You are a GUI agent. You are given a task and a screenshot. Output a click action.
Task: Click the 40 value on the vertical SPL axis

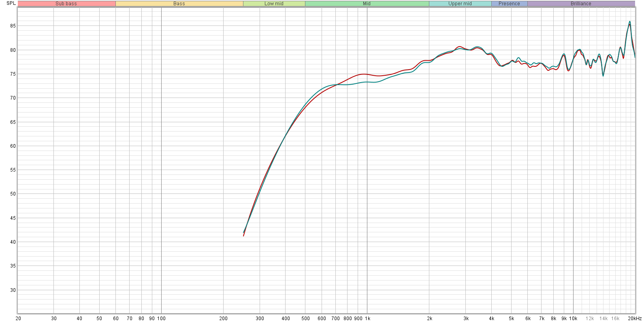click(13, 242)
